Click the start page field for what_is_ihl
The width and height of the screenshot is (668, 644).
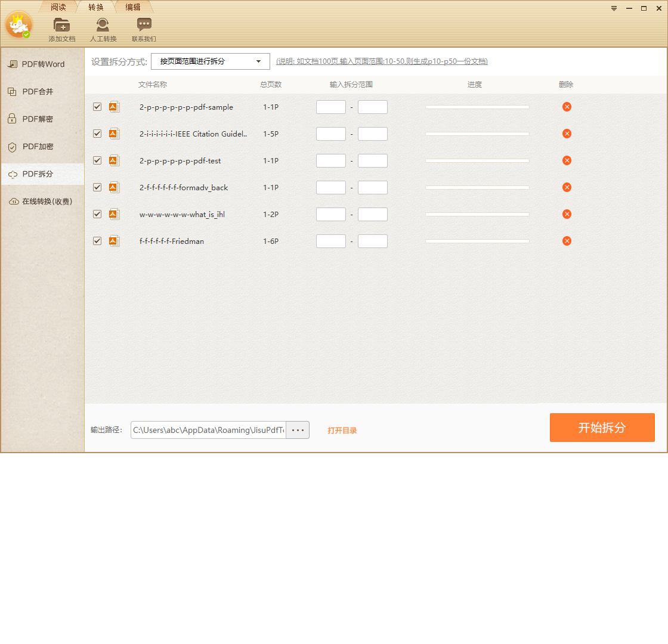(x=330, y=214)
